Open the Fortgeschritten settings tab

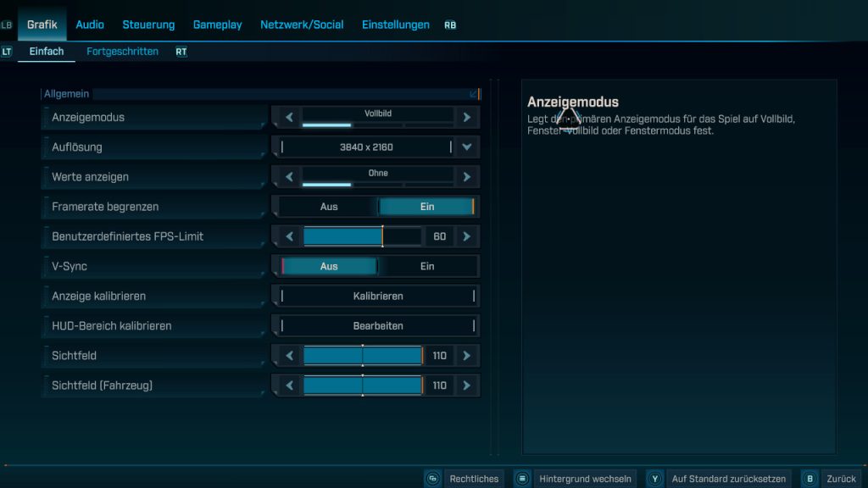[122, 51]
